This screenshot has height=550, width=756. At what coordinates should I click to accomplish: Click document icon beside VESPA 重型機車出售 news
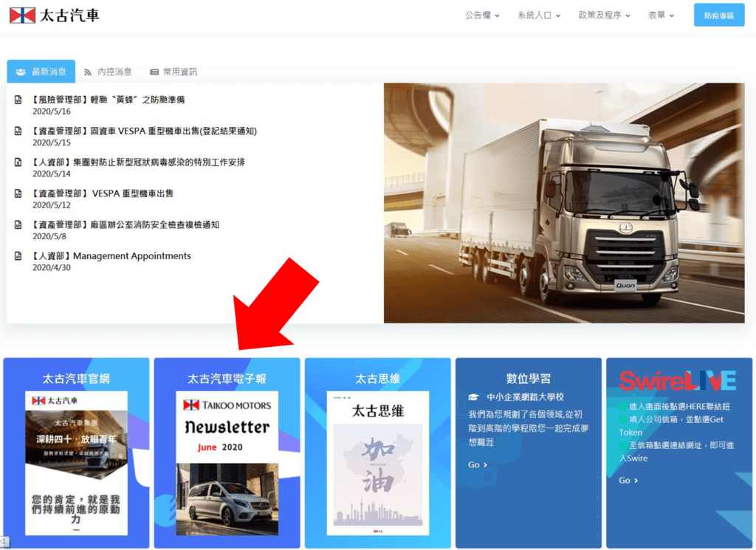click(x=18, y=193)
